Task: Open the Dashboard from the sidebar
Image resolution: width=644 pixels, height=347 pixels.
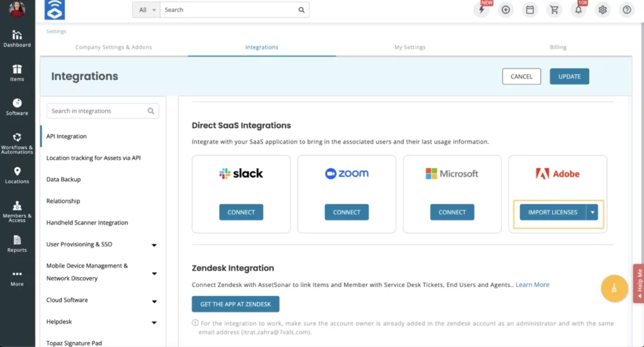Action: (x=17, y=39)
